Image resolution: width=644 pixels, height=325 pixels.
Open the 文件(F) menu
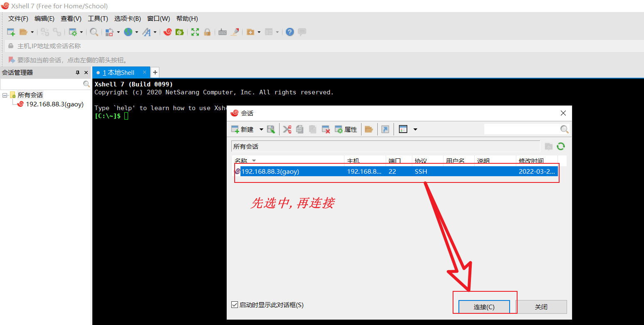[x=18, y=19]
